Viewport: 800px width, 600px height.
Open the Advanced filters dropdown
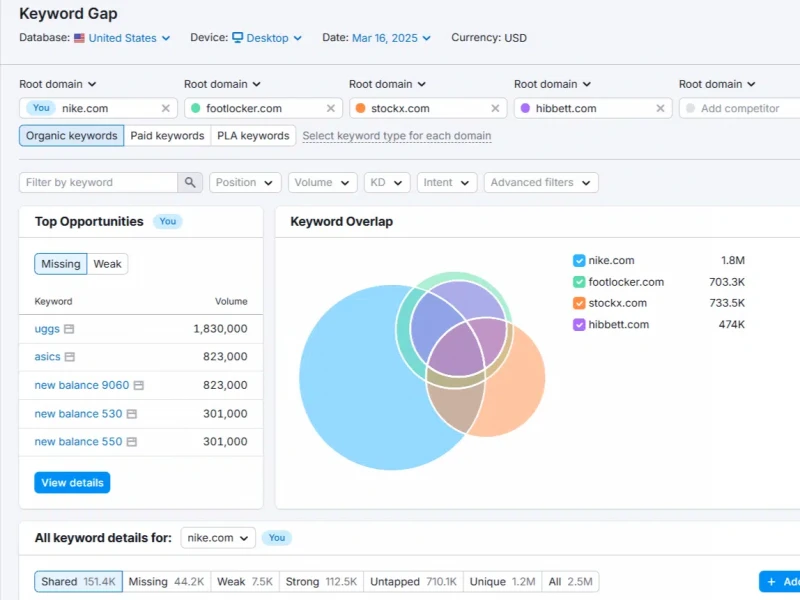(x=541, y=182)
